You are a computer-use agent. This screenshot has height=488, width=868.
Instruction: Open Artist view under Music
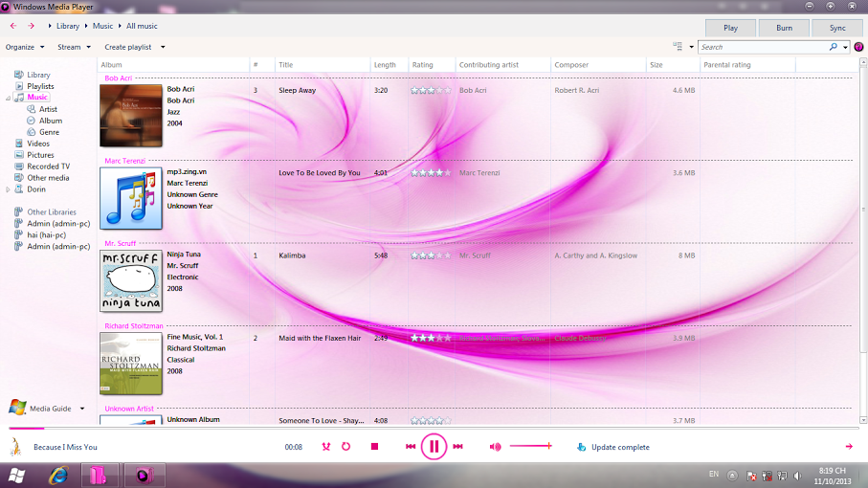point(48,109)
